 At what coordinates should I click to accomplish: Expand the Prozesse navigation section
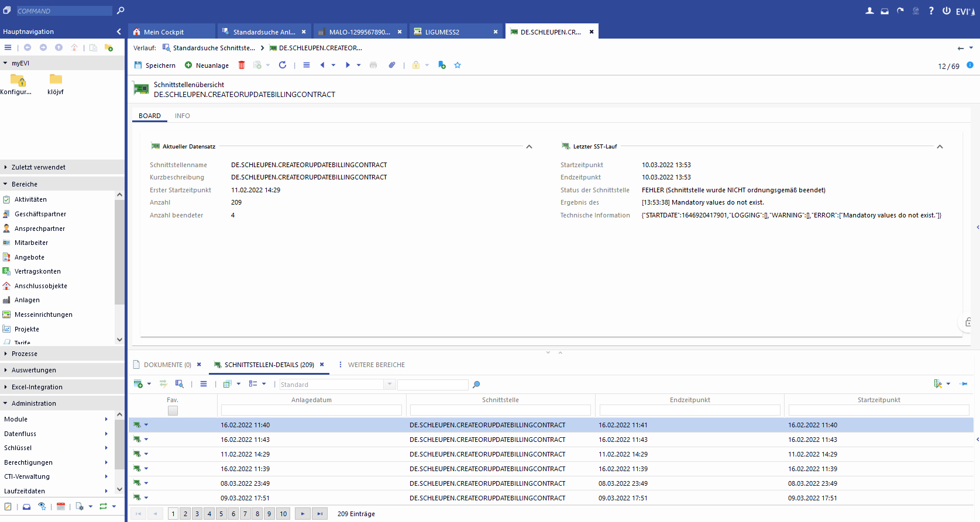click(25, 354)
